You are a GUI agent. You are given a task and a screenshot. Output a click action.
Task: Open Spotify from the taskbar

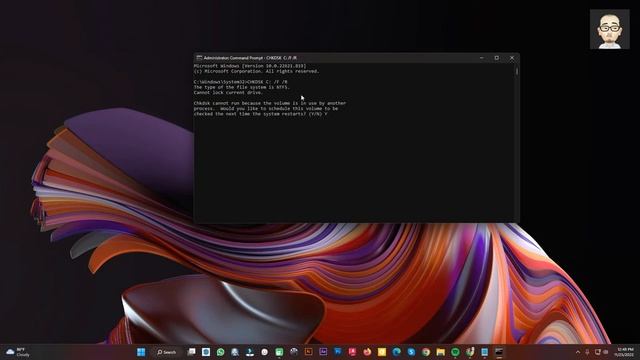pos(455,352)
